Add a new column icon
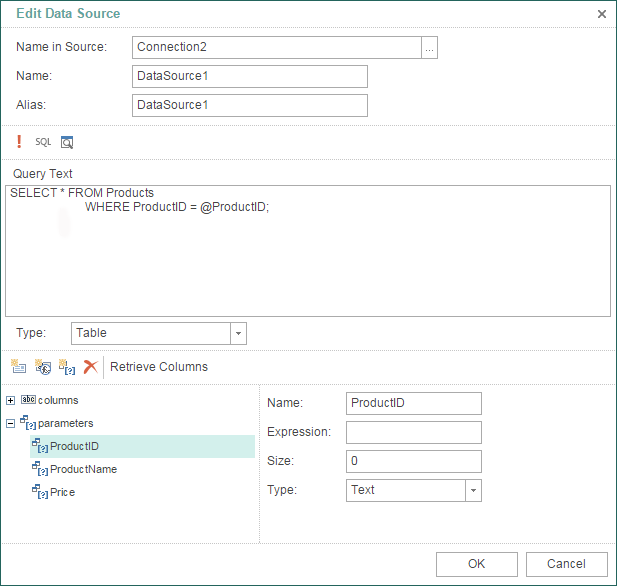This screenshot has width=617, height=586. pyautogui.click(x=18, y=366)
